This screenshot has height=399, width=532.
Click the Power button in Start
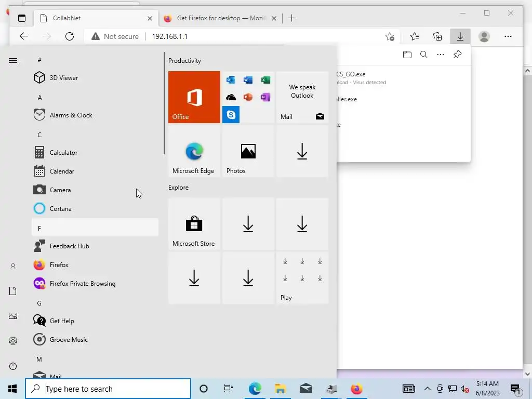[13, 366]
